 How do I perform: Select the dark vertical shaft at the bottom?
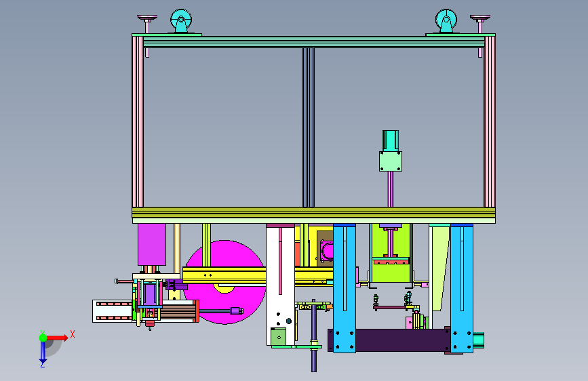[314, 336]
